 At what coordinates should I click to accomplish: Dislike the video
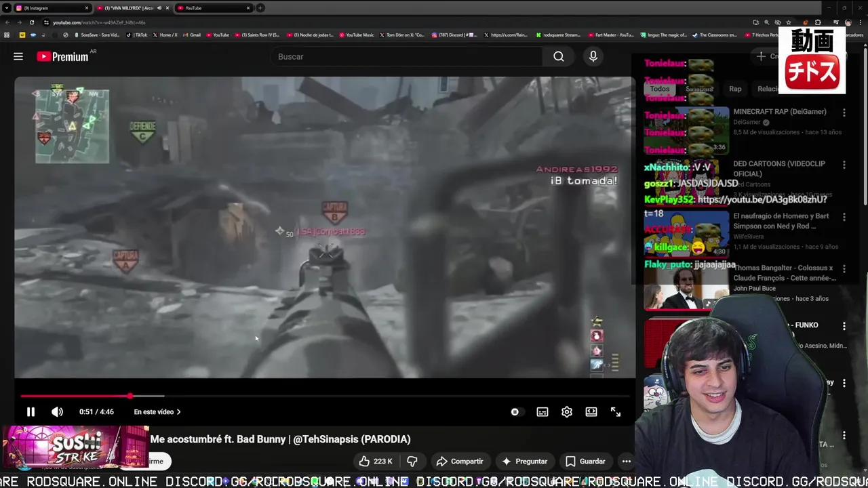tap(412, 462)
